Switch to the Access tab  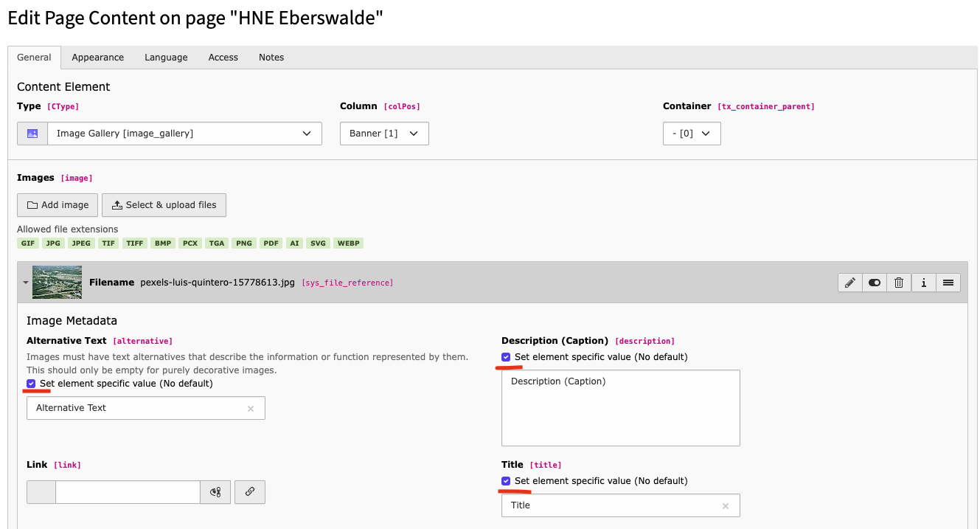223,58
